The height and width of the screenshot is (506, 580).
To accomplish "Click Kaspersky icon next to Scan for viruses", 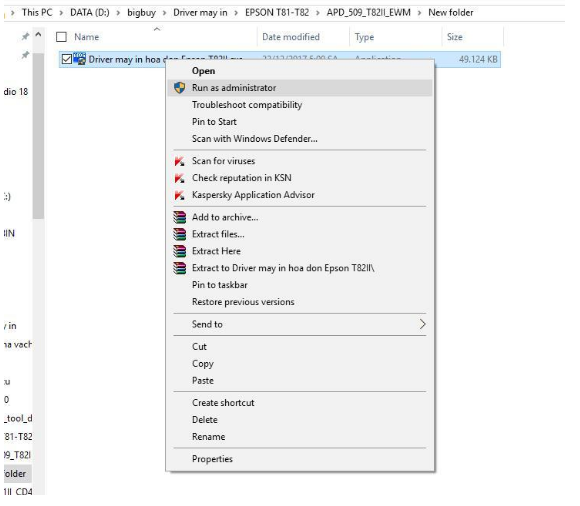I will coord(179,161).
